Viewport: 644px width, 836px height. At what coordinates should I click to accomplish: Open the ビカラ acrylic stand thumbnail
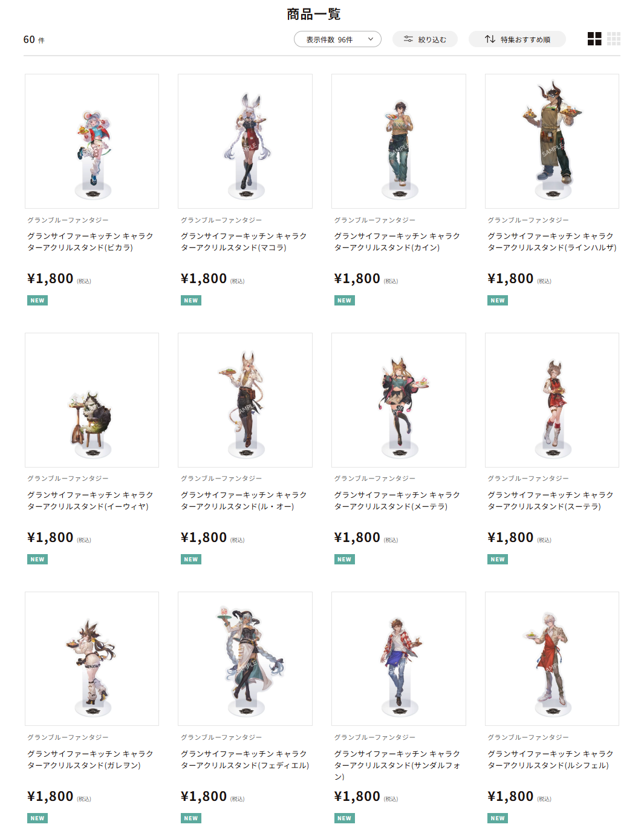point(92,141)
